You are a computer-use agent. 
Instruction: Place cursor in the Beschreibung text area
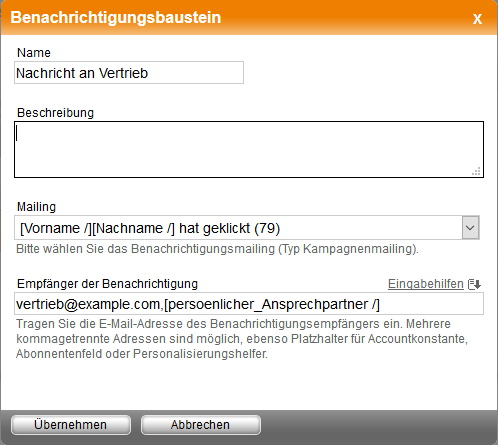pyautogui.click(x=249, y=149)
